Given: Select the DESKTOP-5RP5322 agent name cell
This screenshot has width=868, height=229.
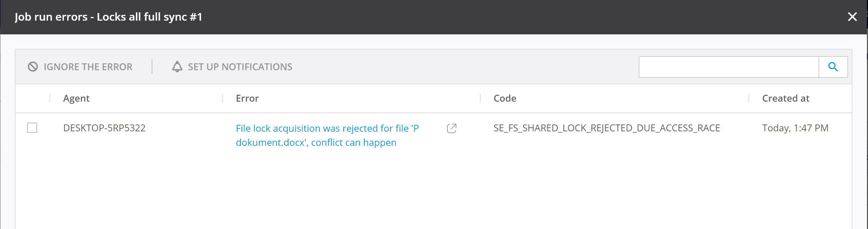Looking at the screenshot, I should click(104, 128).
